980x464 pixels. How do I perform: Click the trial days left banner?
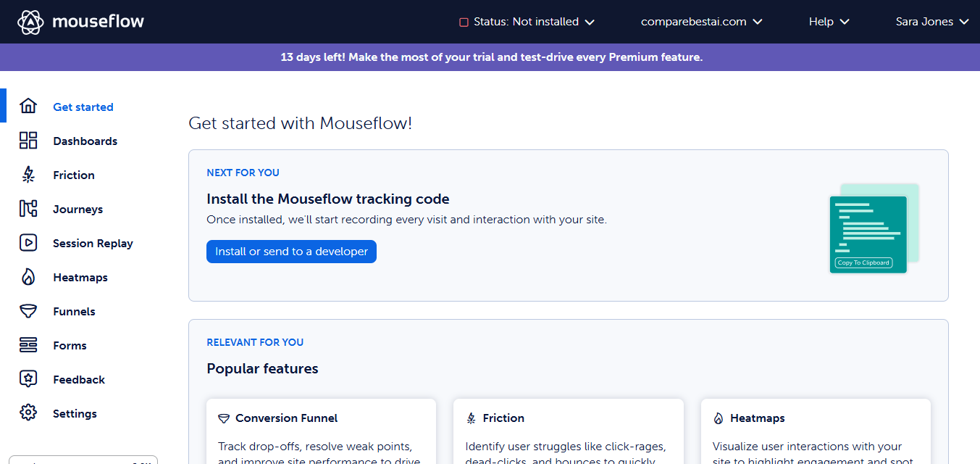coord(491,57)
